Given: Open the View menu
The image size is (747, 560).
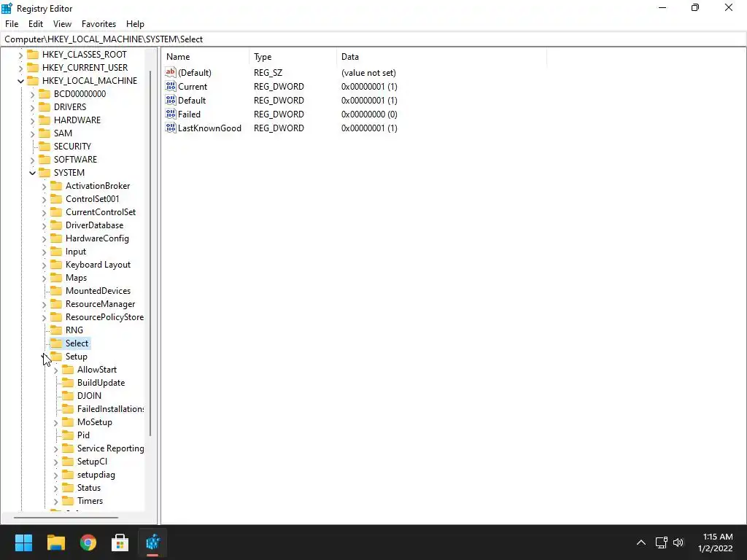Looking at the screenshot, I should pos(63,24).
